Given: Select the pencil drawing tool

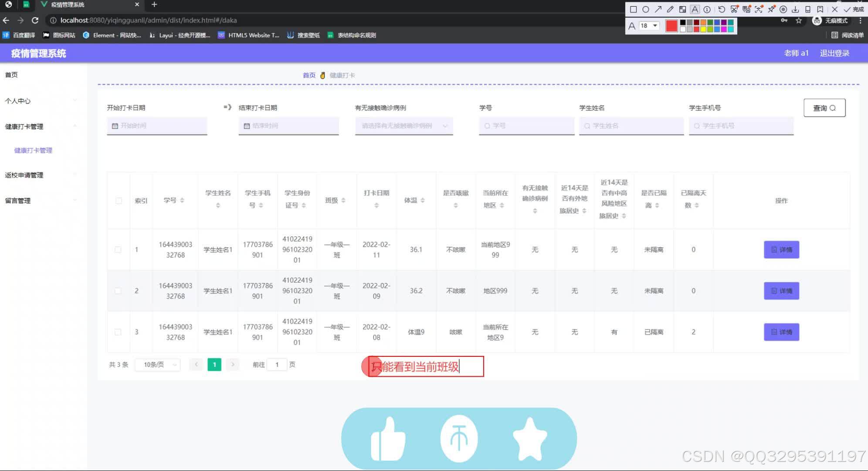Looking at the screenshot, I should (x=670, y=9).
